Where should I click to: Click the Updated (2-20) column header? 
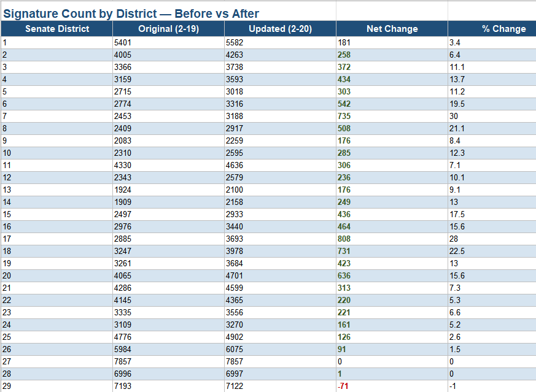[x=280, y=29]
